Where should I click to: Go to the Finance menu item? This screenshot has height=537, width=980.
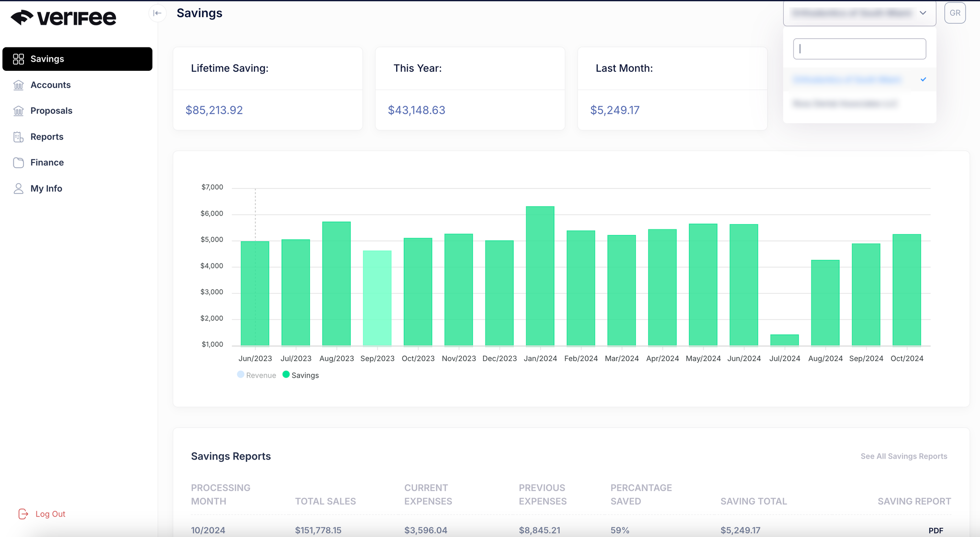[x=47, y=163]
